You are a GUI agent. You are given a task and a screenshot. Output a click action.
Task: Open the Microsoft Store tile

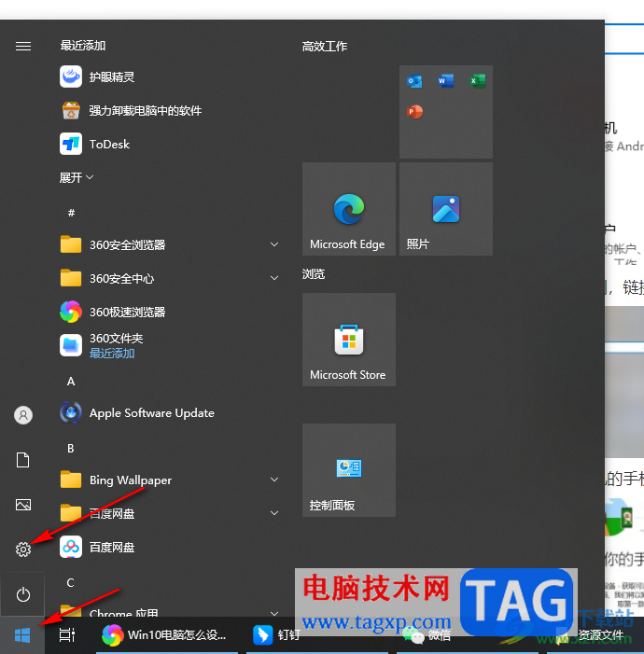349,340
